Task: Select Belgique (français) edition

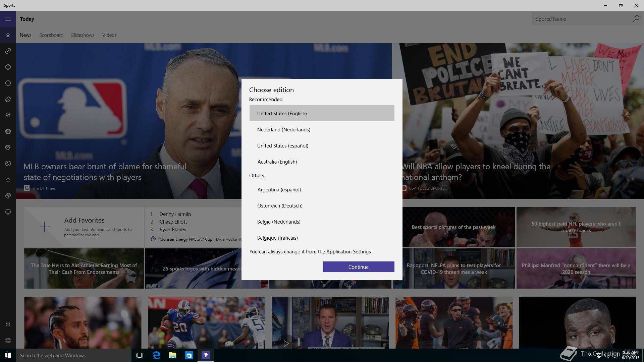Action: 322,238
